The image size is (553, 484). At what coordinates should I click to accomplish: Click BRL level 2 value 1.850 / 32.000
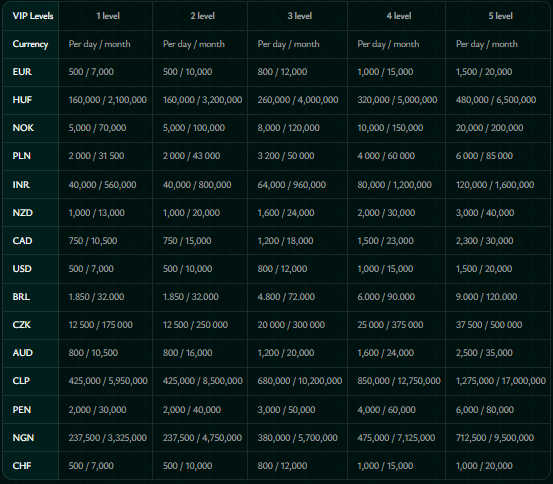[x=190, y=297]
